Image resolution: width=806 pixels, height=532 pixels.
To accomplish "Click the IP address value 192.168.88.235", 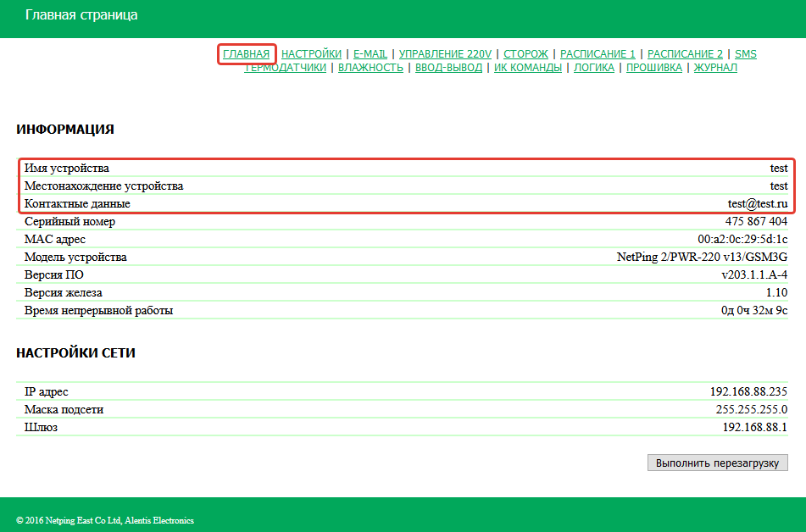I will point(748,392).
